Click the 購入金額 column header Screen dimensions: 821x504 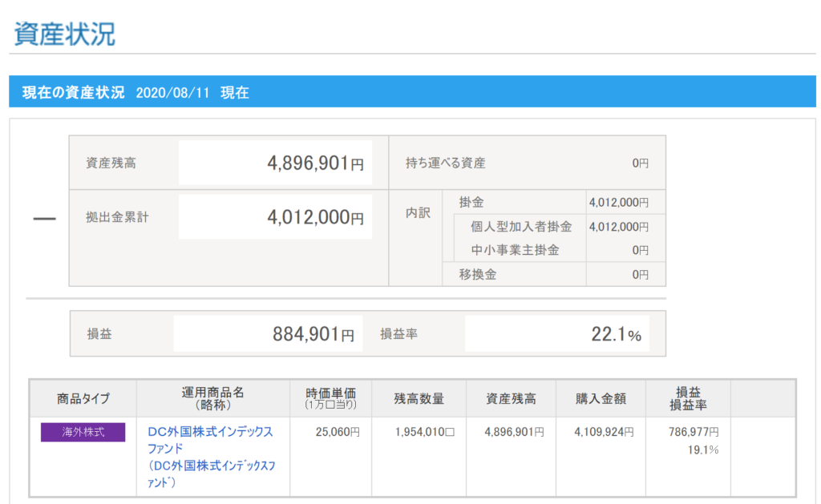pos(601,398)
